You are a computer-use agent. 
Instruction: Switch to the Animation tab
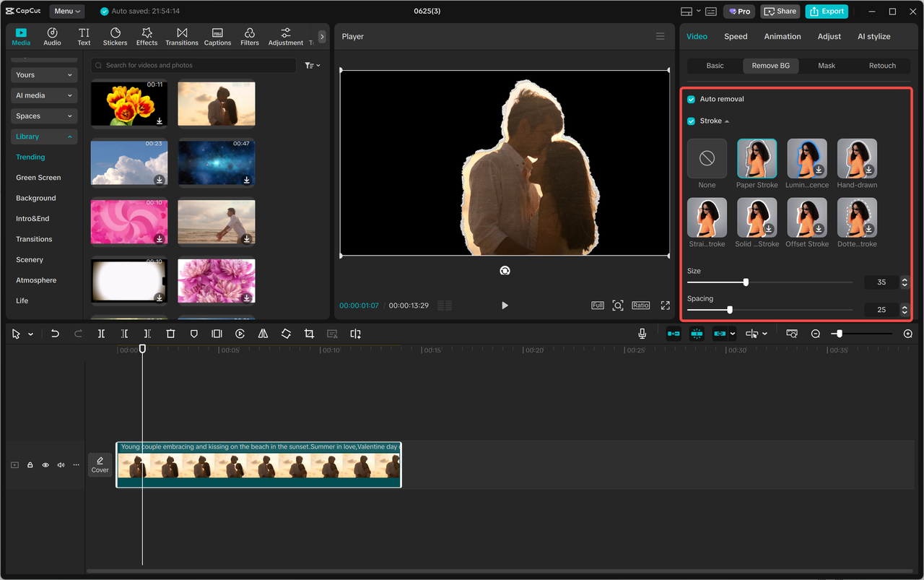coord(783,37)
